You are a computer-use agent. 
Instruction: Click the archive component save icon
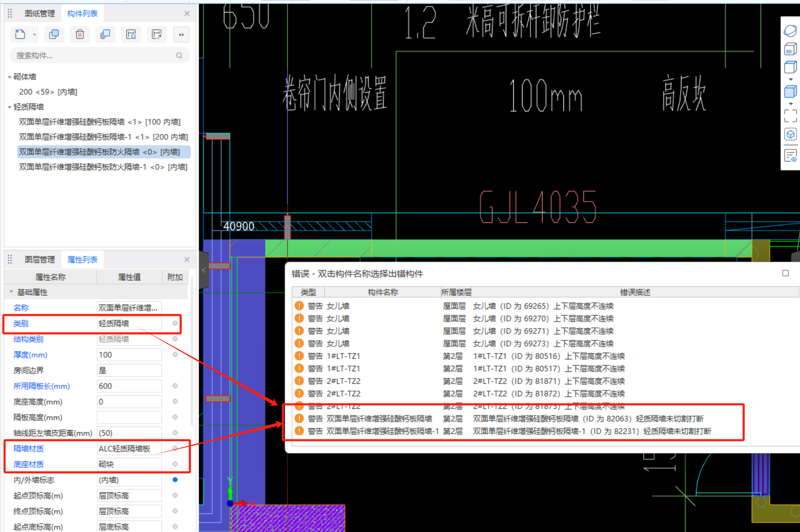(131, 34)
